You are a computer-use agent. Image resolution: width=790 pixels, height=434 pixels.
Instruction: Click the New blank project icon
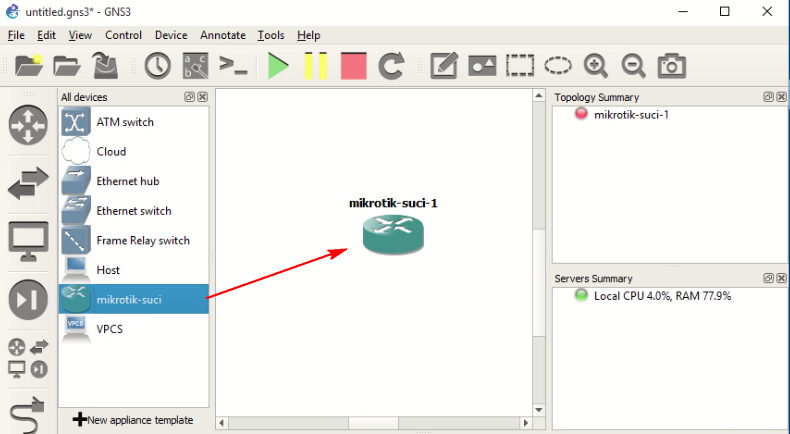(29, 66)
